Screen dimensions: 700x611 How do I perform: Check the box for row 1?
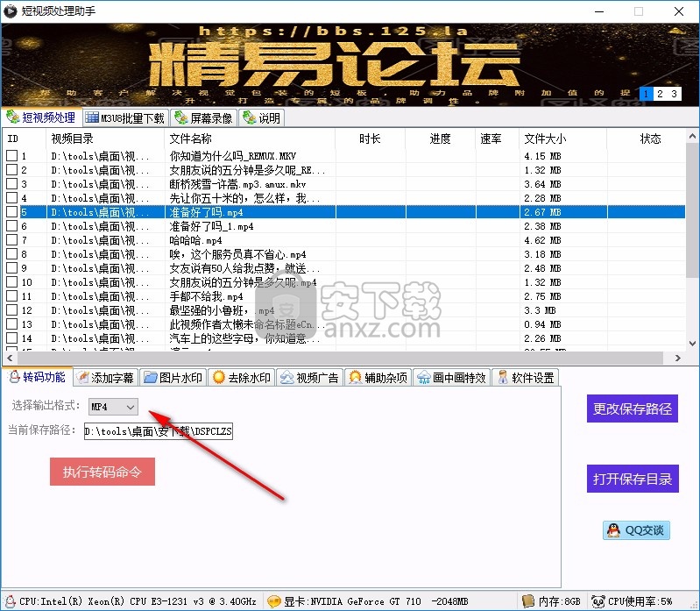click(x=12, y=156)
